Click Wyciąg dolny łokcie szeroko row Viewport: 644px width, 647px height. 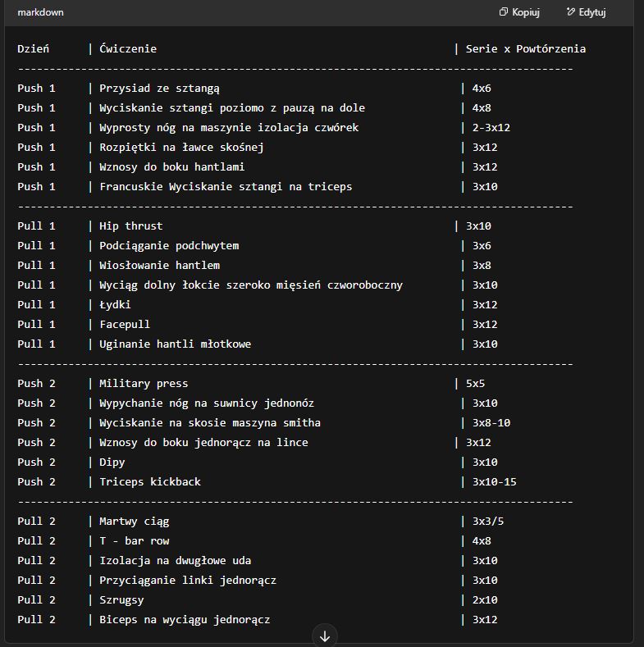click(251, 285)
